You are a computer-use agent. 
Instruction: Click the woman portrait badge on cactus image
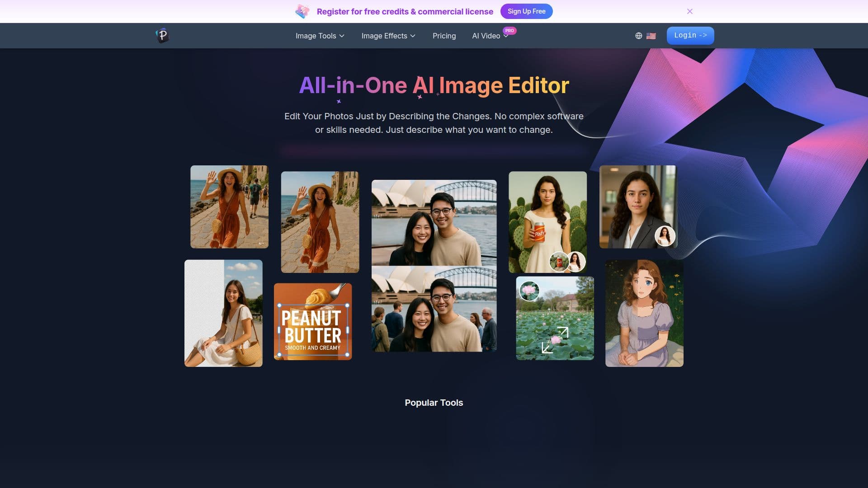coord(576,261)
